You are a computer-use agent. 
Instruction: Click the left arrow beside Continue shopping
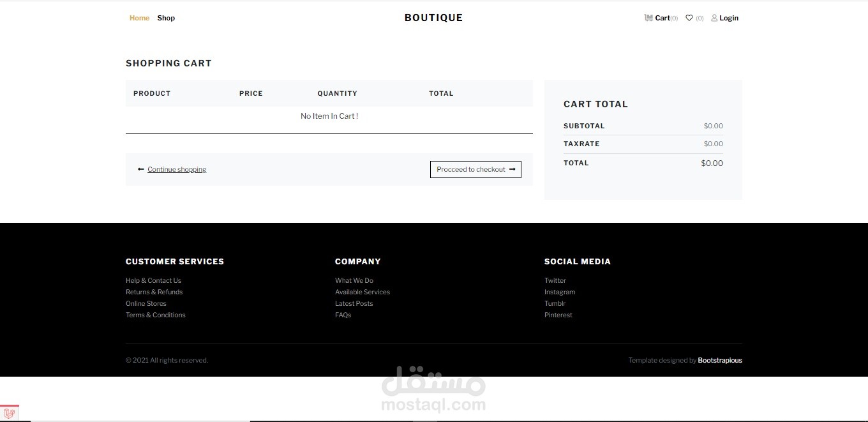(141, 169)
